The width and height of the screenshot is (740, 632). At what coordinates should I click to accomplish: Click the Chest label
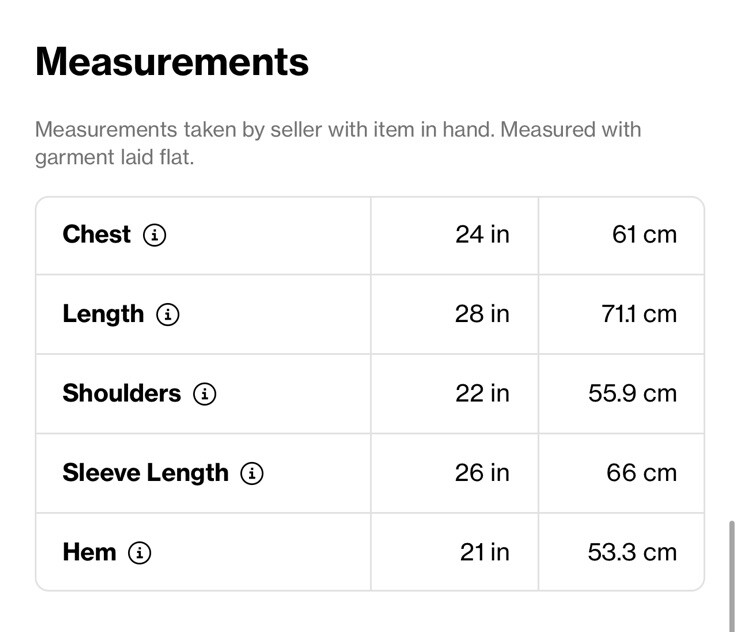tap(97, 235)
